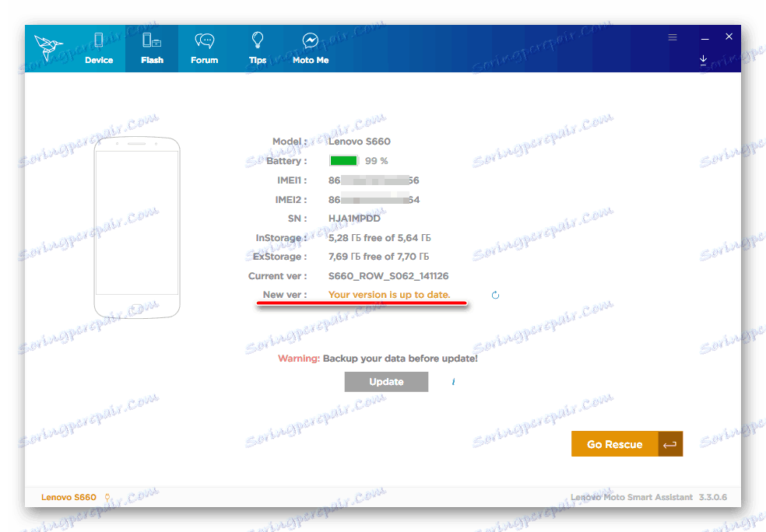This screenshot has width=766, height=532.
Task: Switch to the Forum tab
Action: 204,45
